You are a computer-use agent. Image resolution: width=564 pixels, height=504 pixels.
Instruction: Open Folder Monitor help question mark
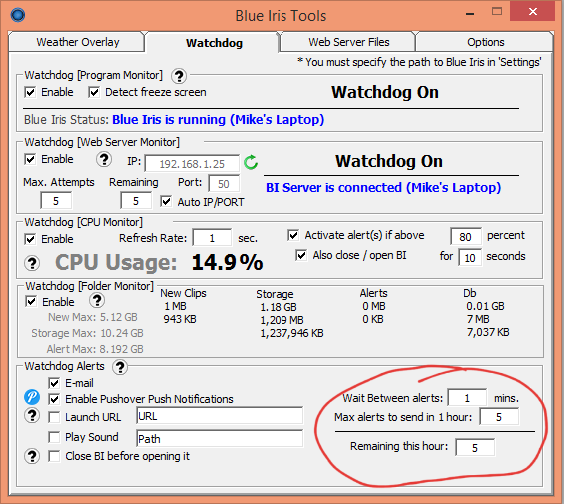pos(97,300)
